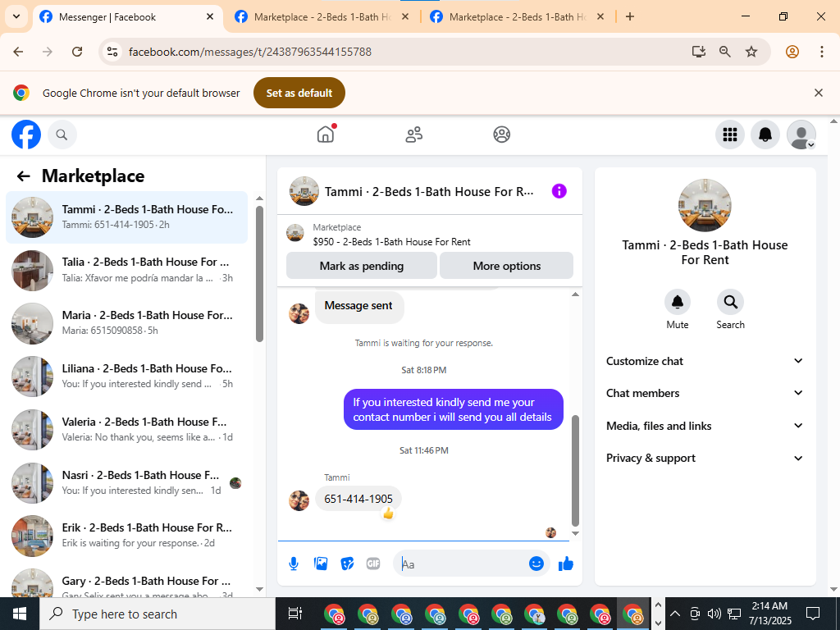Screen dimensions: 840x630
Task: Dismiss default browser notification bar
Action: tap(818, 93)
